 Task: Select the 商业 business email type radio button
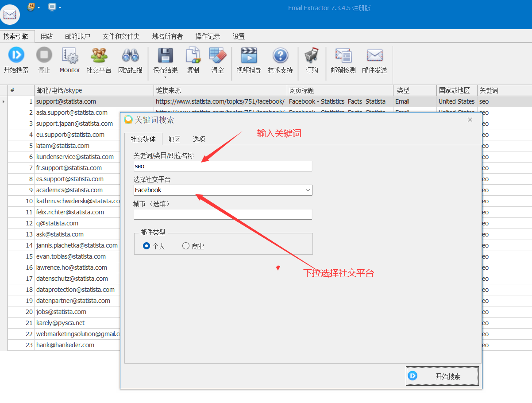185,246
